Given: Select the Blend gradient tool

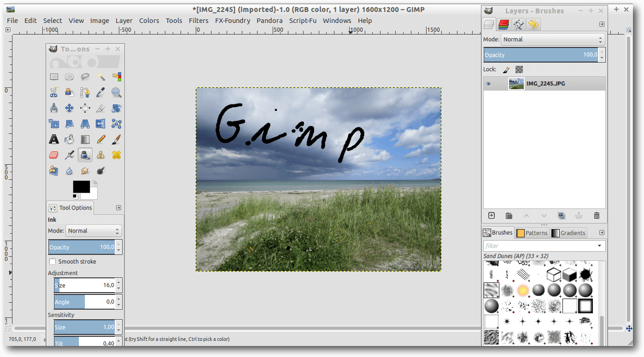Looking at the screenshot, I should pyautogui.click(x=85, y=139).
